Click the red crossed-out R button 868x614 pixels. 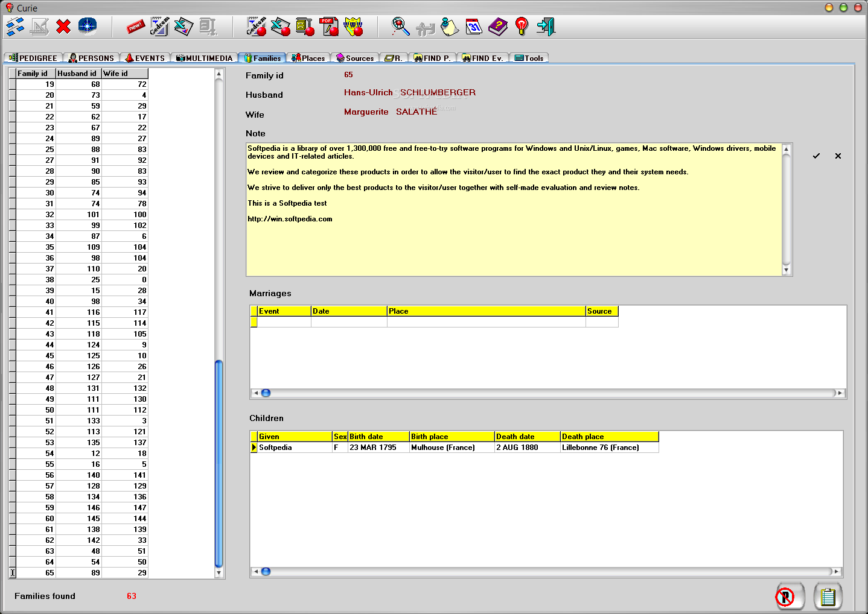[x=790, y=597]
